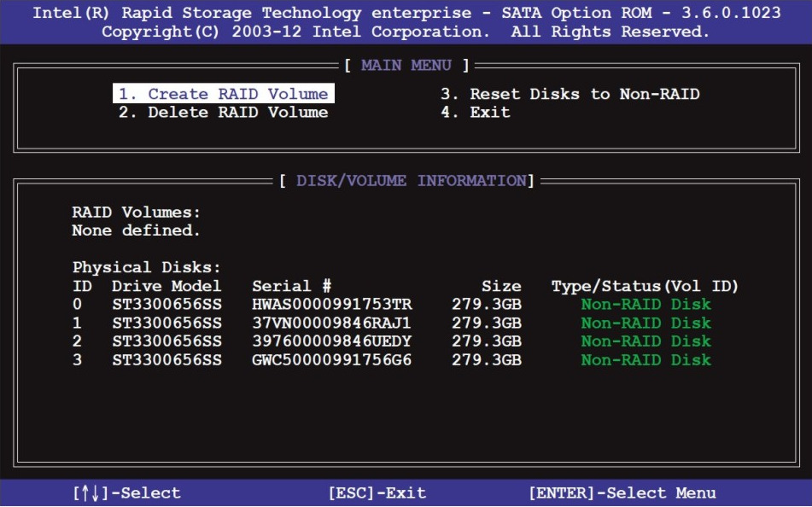The image size is (812, 507).
Task: Select serial number HWAS0000991753TR
Action: 332,305
